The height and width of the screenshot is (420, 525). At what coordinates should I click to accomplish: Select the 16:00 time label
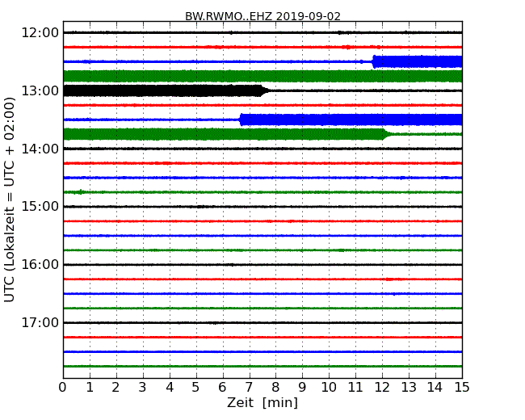pyautogui.click(x=40, y=265)
